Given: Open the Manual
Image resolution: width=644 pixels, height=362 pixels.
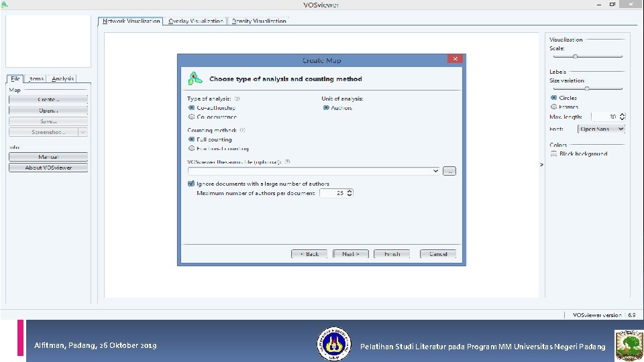Looking at the screenshot, I should 48,157.
